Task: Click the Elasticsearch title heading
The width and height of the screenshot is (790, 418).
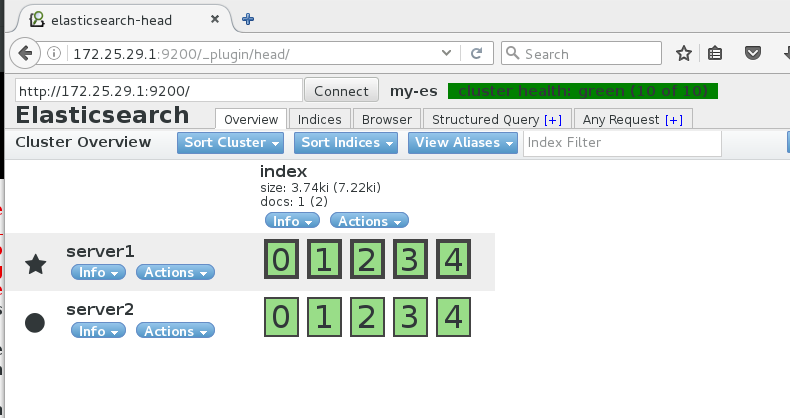Action: (102, 115)
